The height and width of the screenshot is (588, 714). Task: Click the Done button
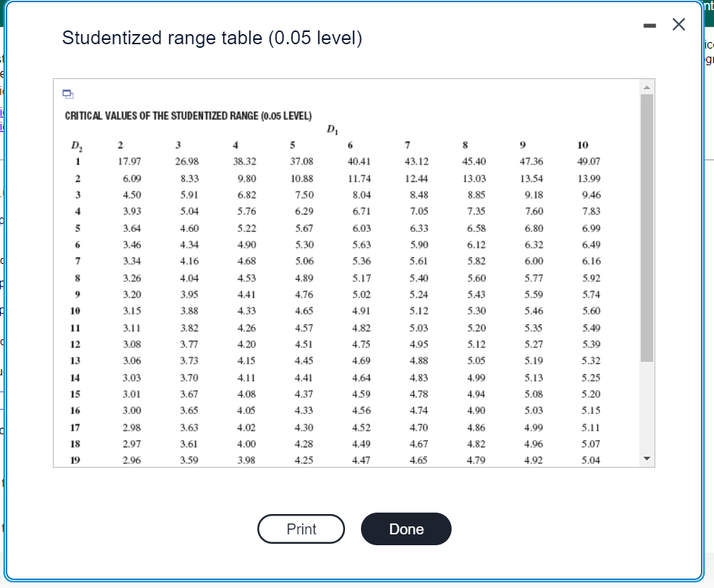coord(406,529)
